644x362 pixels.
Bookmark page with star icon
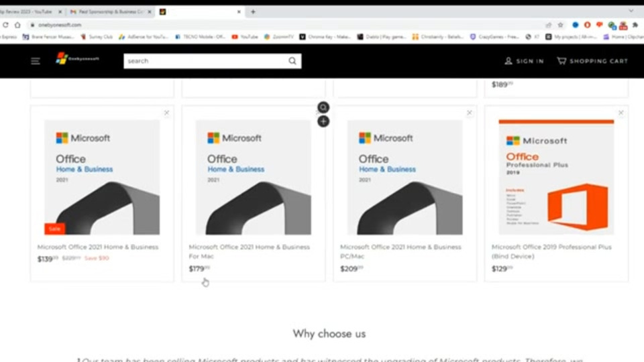coord(561,25)
